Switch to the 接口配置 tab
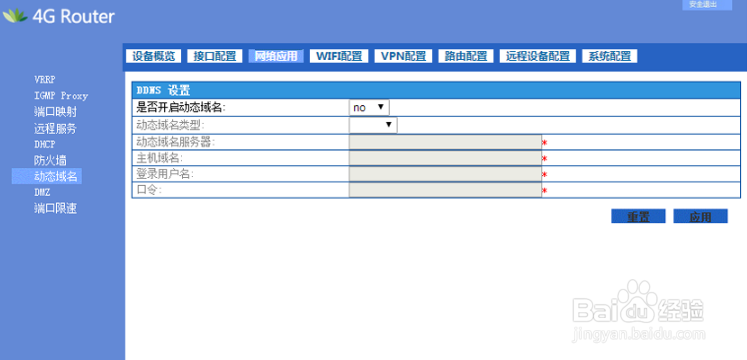The image size is (747, 360). (x=215, y=56)
